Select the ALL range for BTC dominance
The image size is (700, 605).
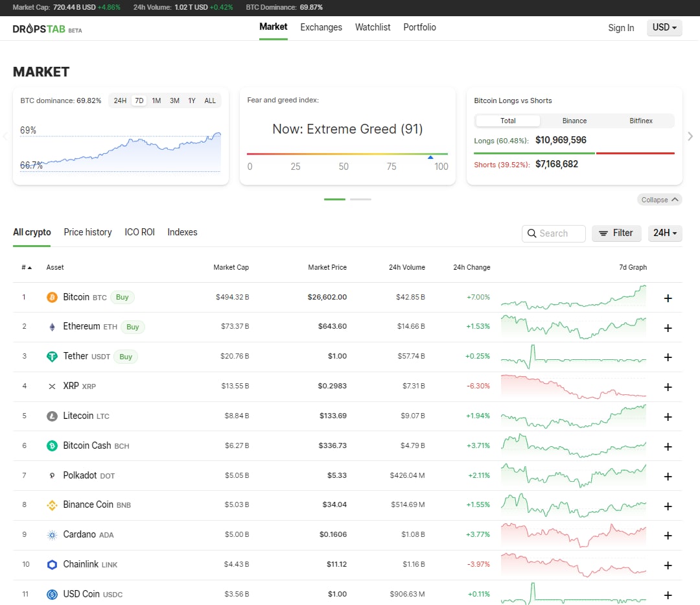click(x=210, y=101)
